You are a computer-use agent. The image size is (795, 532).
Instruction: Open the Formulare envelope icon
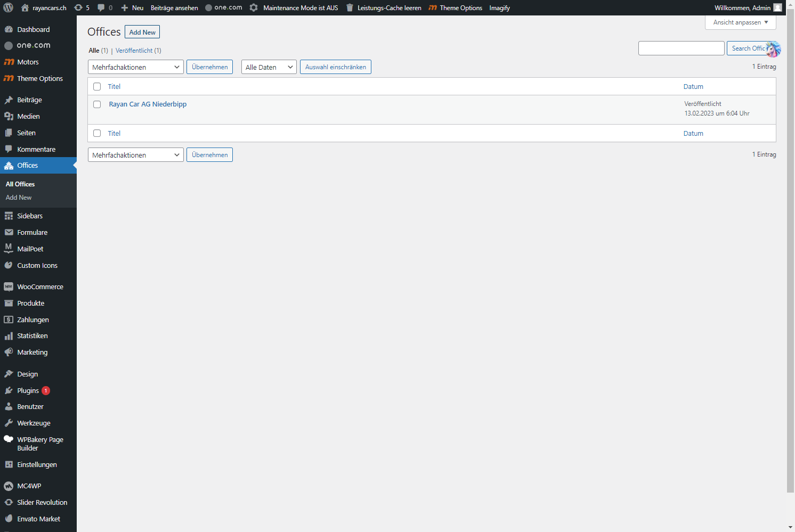(9, 232)
